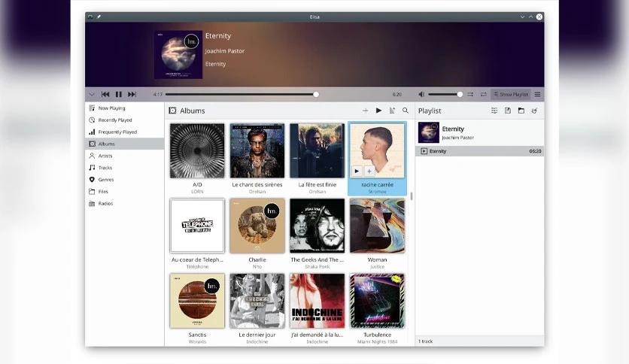Open Frequently Played view
This screenshot has height=364, width=629.
tap(124, 132)
